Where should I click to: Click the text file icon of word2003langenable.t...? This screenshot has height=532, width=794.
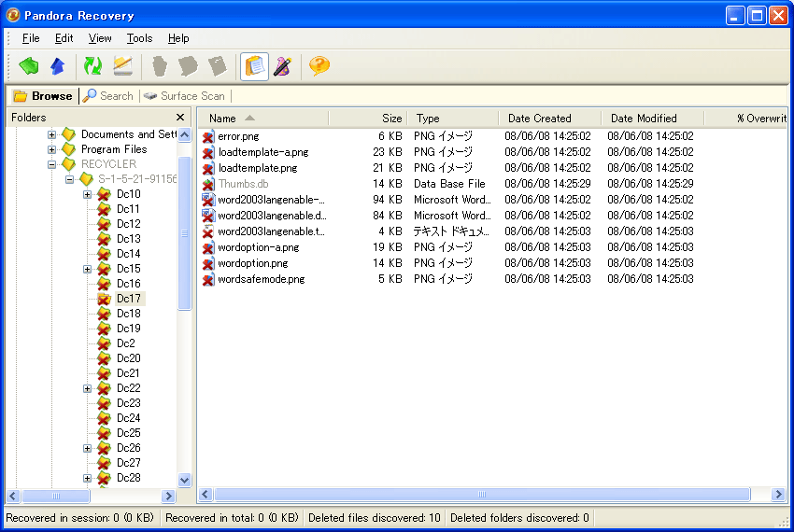[207, 231]
